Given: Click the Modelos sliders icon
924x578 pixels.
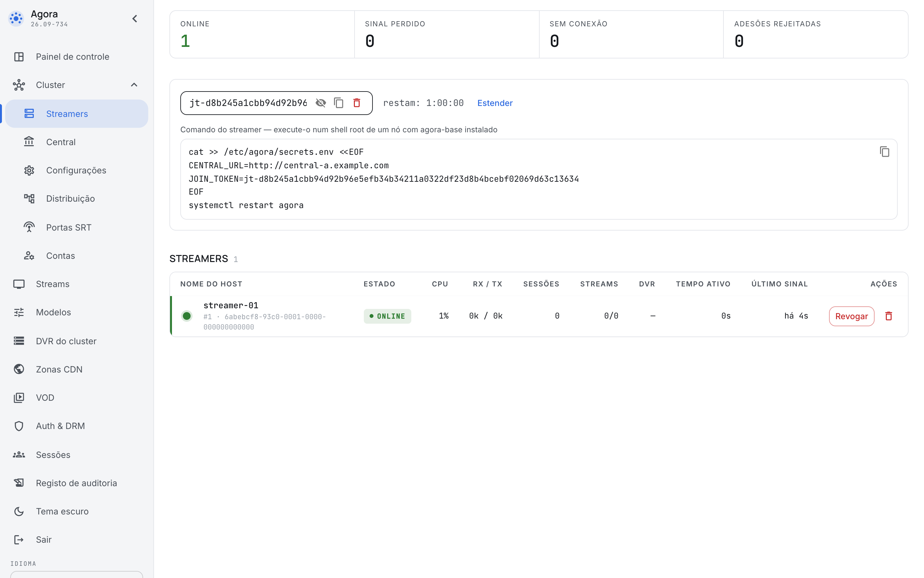Looking at the screenshot, I should (x=19, y=312).
